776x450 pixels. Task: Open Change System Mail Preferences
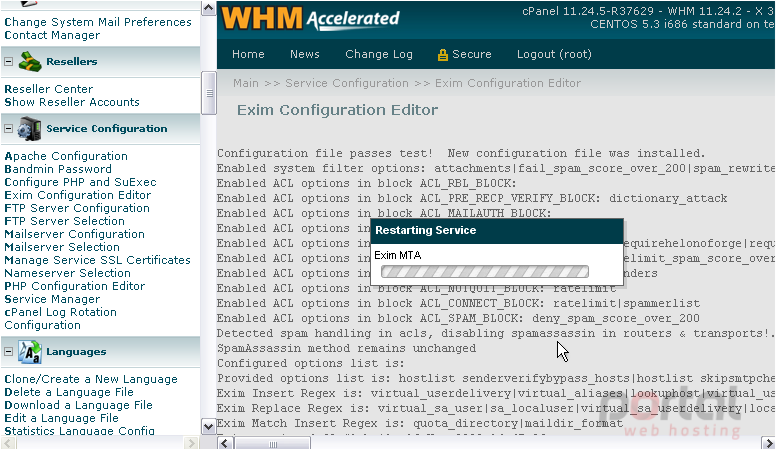pyautogui.click(x=97, y=22)
